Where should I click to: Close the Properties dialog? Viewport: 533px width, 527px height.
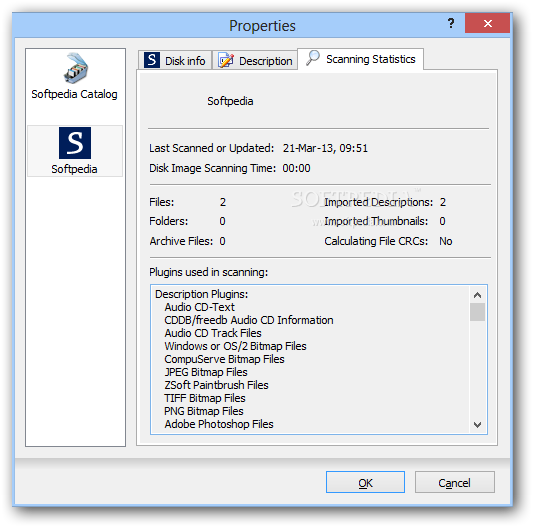coord(487,23)
